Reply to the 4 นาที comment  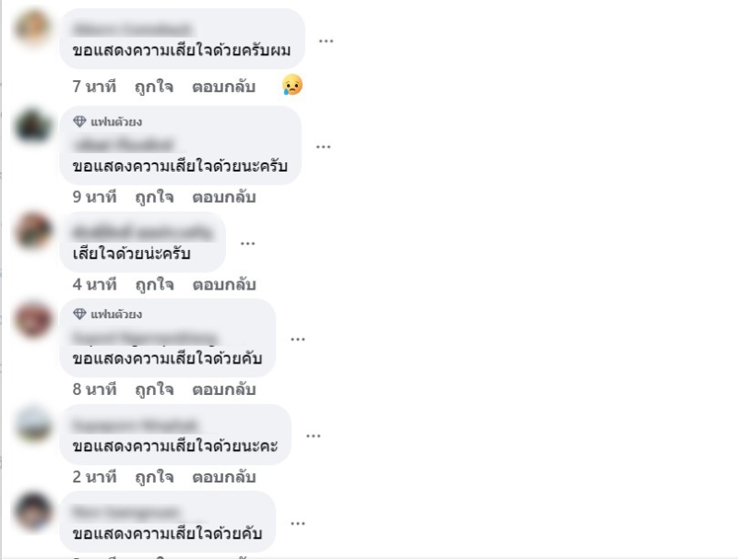[224, 285]
